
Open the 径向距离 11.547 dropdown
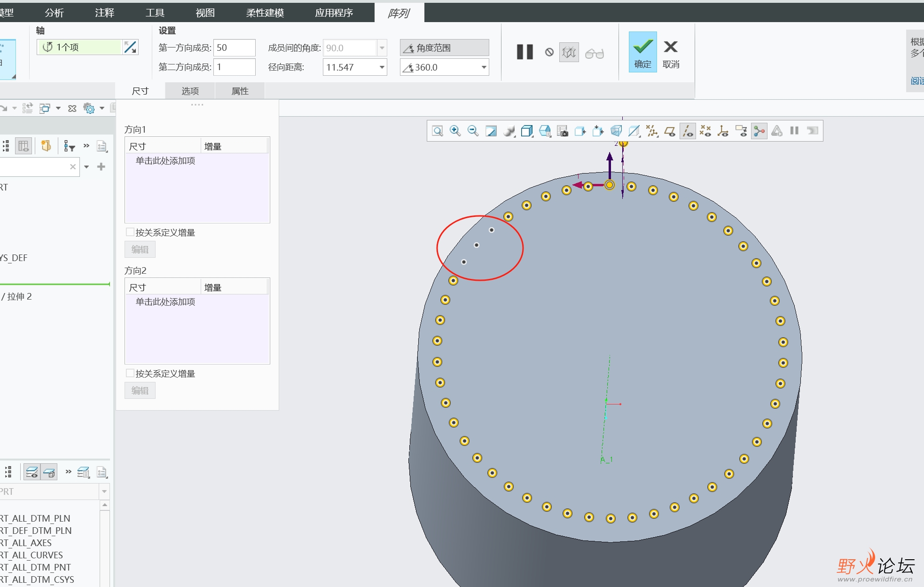click(382, 67)
